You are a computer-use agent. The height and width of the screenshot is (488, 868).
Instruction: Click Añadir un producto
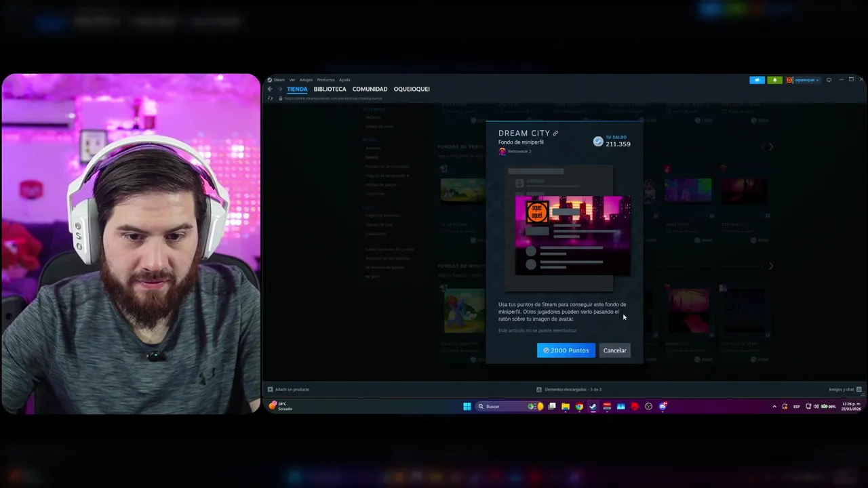[x=289, y=390]
